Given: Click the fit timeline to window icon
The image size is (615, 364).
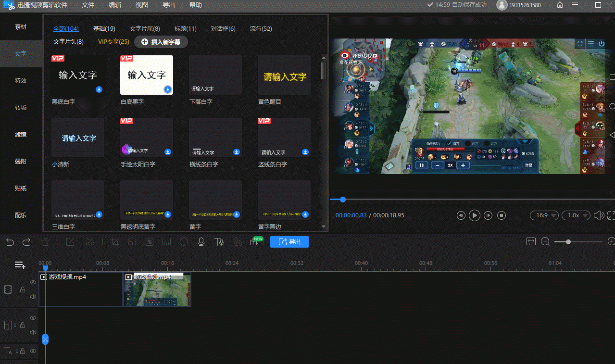Looking at the screenshot, I should (x=531, y=242).
